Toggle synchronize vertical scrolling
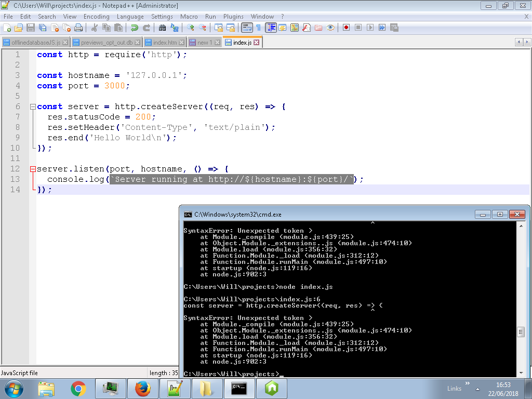Viewport: 532px width, 399px height. (219, 28)
